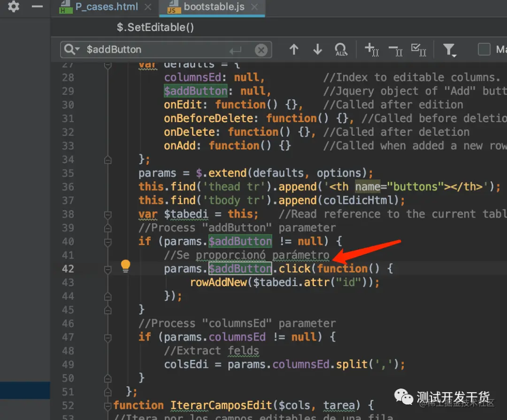Image resolution: width=507 pixels, height=420 pixels.
Task: Toggle the fold marker at line 44
Action: pyautogui.click(x=108, y=296)
